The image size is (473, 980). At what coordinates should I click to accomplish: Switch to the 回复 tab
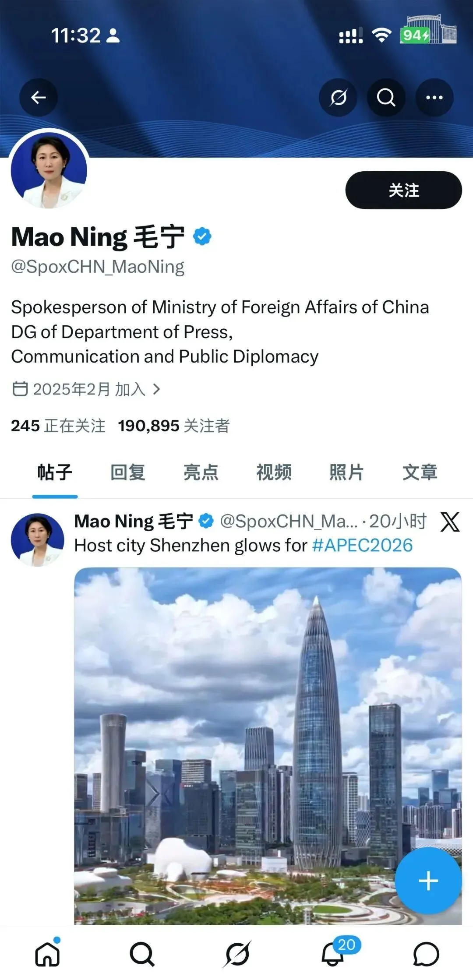pyautogui.click(x=127, y=472)
